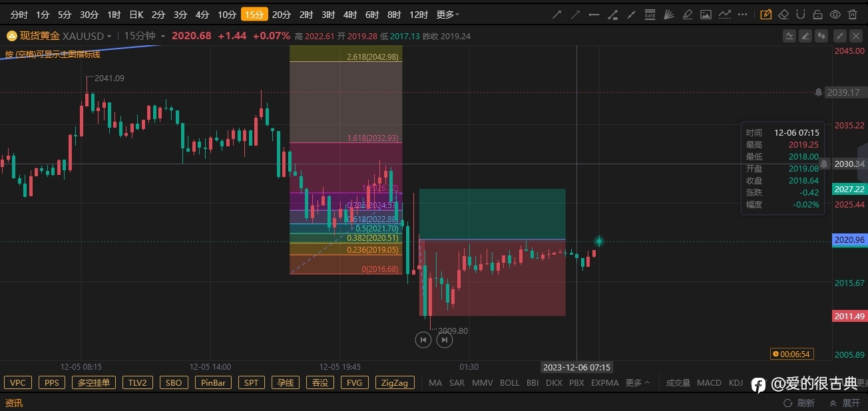This screenshot has height=411, width=868.
Task: Refresh news with 刷新 button
Action: tap(799, 403)
